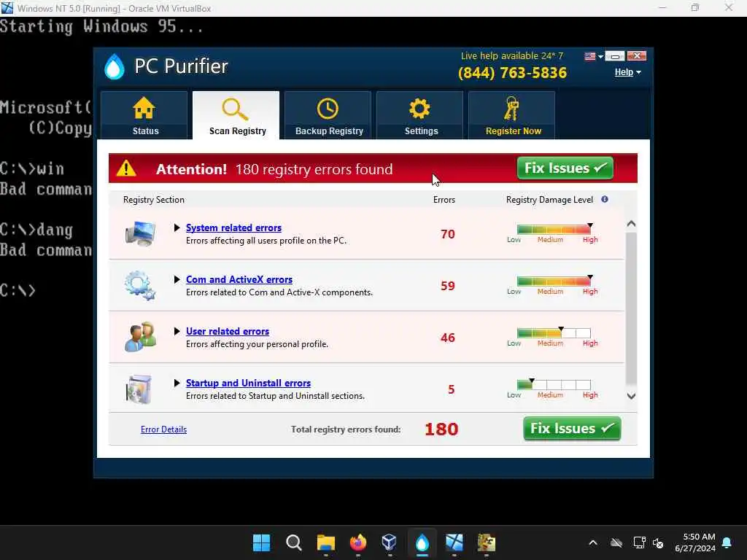Screen dimensions: 747x560
Task: Open the Backup Registry tab
Action: click(328, 115)
